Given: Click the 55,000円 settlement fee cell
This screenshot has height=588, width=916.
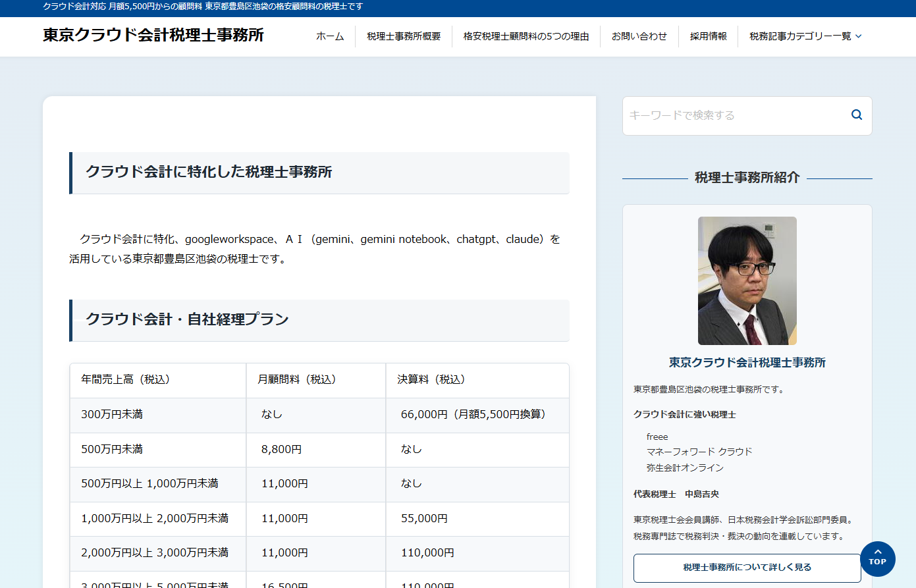Looking at the screenshot, I should click(x=477, y=519).
